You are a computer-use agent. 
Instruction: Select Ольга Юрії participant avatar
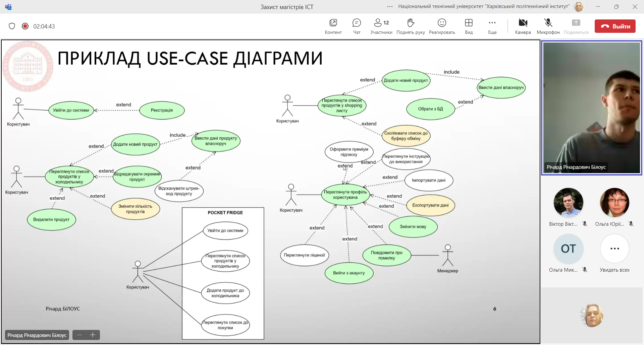(614, 203)
